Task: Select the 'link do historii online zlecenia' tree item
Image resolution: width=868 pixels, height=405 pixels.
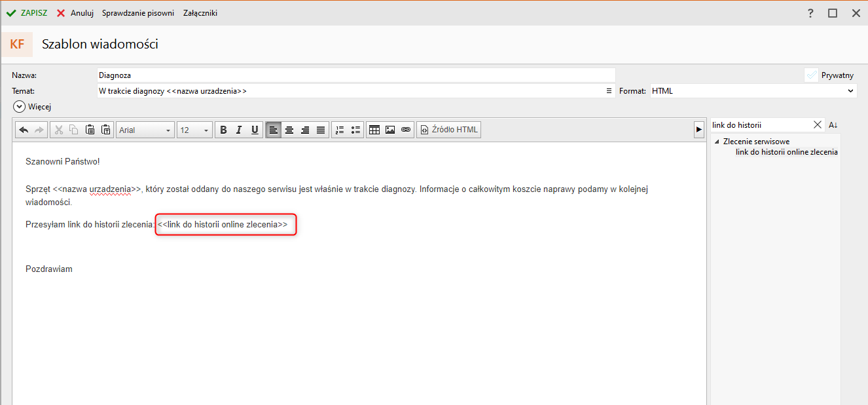Action: 787,152
